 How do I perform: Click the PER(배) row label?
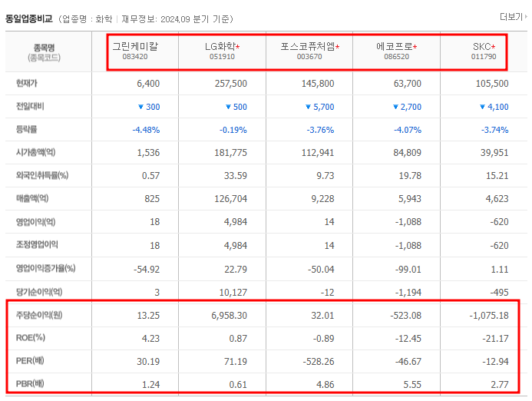click(x=30, y=360)
